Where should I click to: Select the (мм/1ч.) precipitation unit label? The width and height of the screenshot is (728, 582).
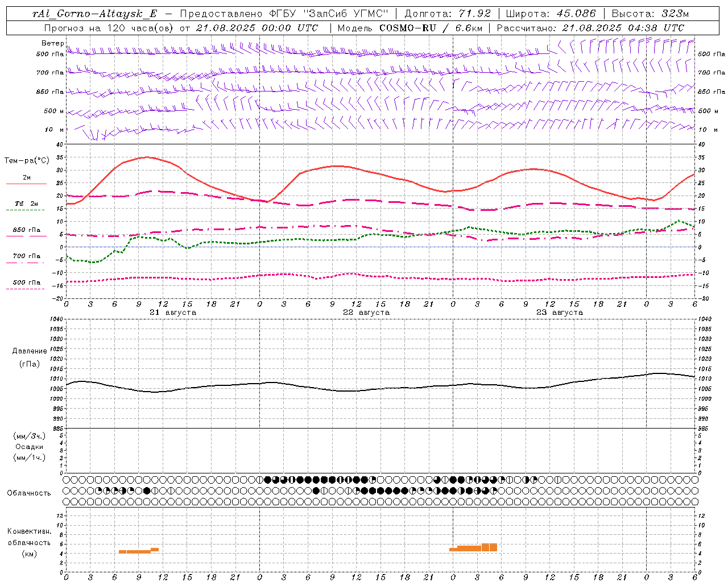click(x=30, y=458)
